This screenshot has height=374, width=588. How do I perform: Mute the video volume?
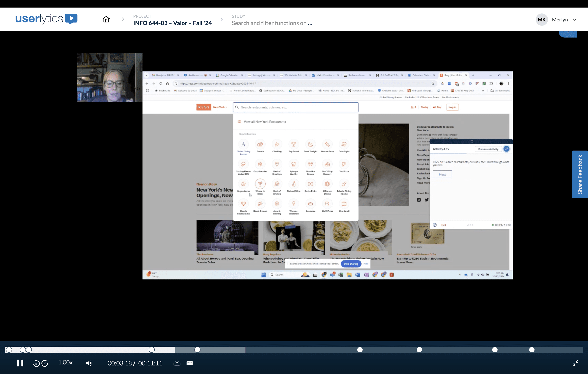click(89, 363)
